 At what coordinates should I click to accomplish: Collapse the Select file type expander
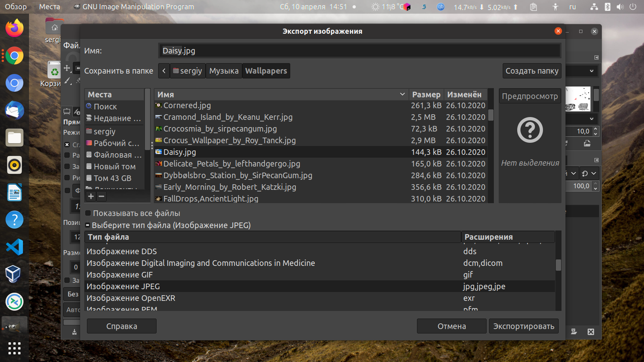(x=87, y=225)
